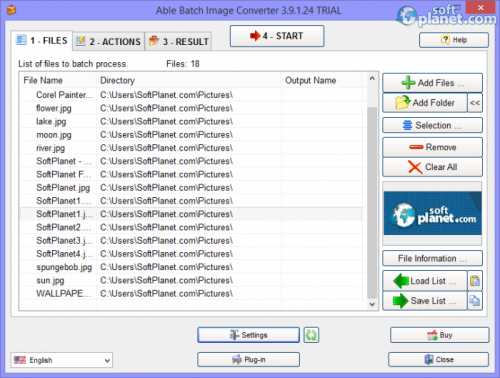
Task: Click Clear All button
Action: 432,167
